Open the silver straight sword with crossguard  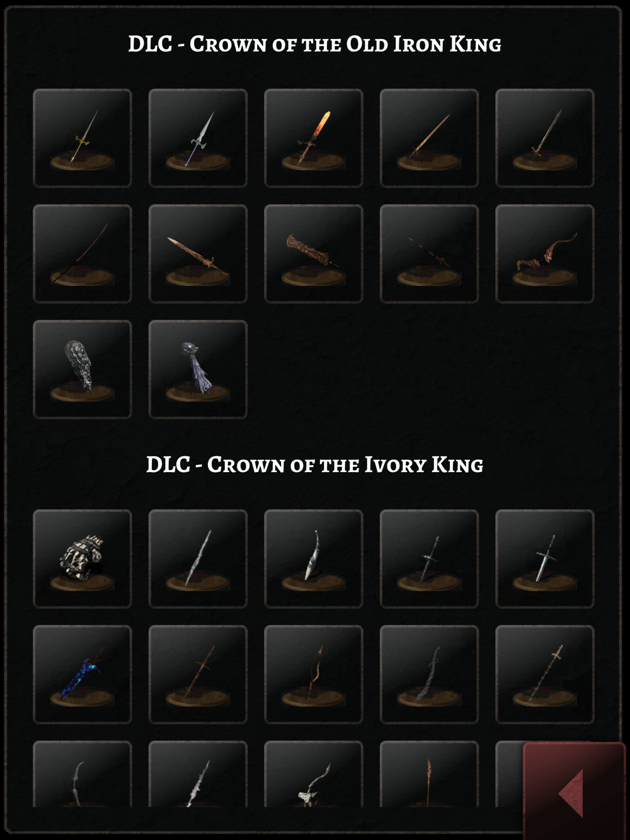(545, 559)
